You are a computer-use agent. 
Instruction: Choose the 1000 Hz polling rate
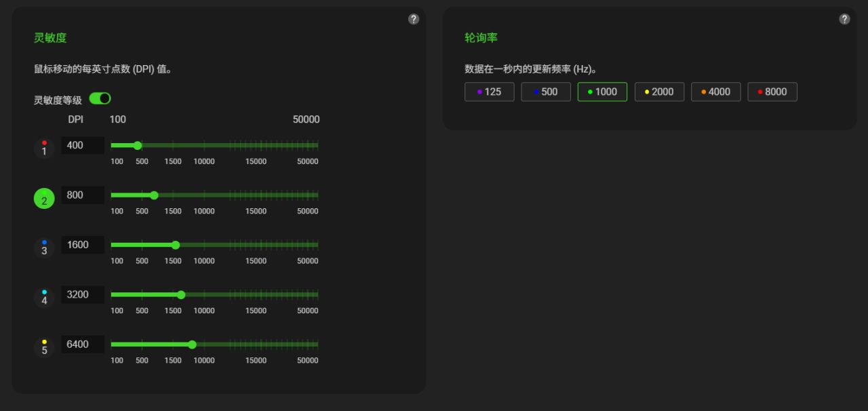602,92
